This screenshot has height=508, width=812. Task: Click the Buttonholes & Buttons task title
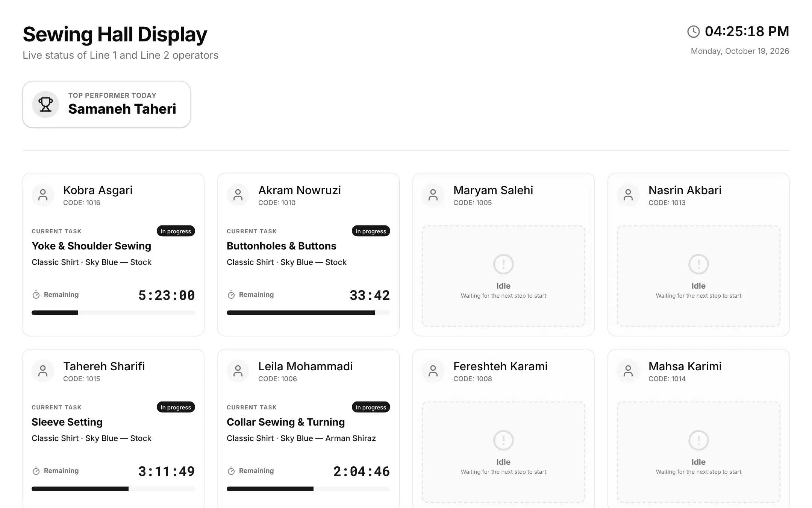coord(282,246)
